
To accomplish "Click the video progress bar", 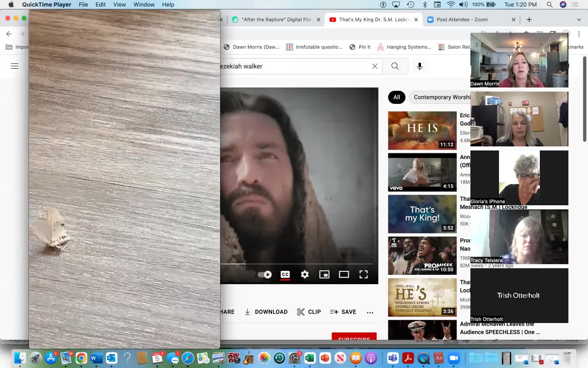I will (x=297, y=264).
